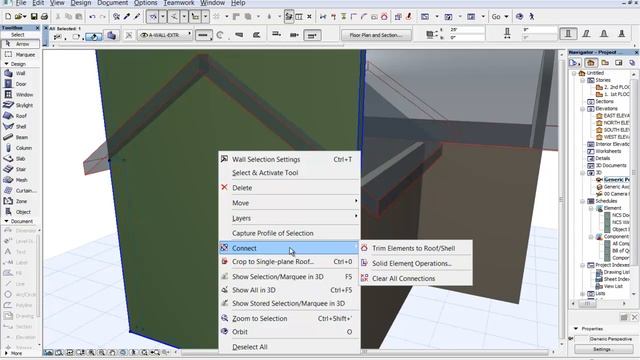
Task: Collapse the Document section in Toolbox
Action: point(6,221)
